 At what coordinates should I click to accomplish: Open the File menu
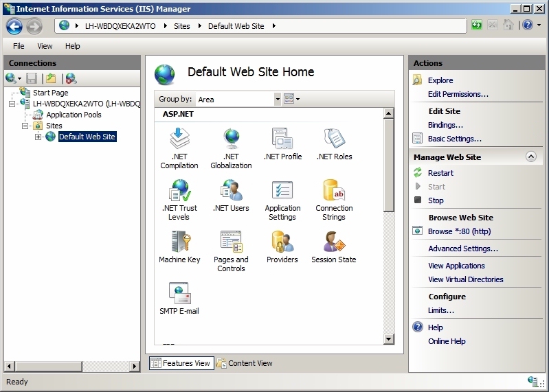click(19, 46)
